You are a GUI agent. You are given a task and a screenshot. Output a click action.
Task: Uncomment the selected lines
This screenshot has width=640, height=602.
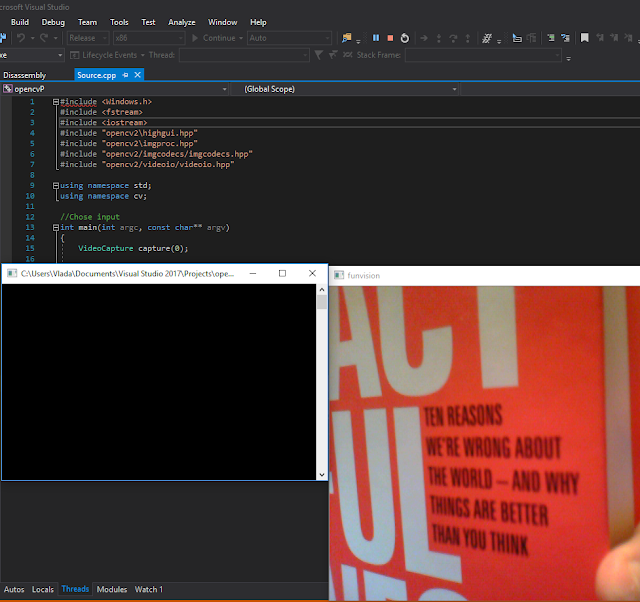[565, 38]
